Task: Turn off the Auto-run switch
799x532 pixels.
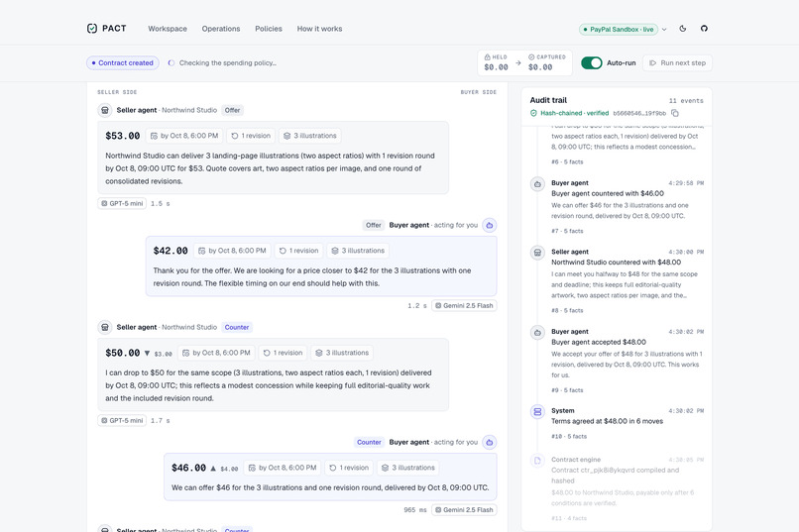Action: [x=592, y=63]
